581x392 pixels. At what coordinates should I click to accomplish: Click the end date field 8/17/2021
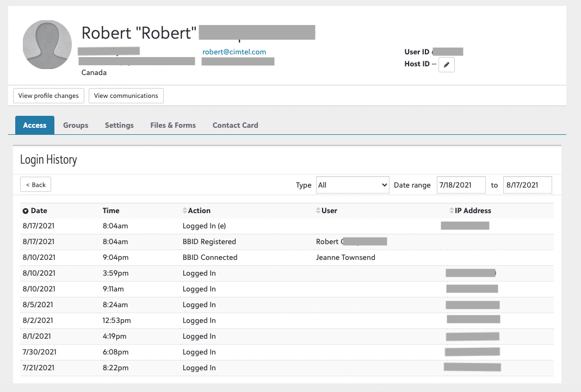[527, 185]
